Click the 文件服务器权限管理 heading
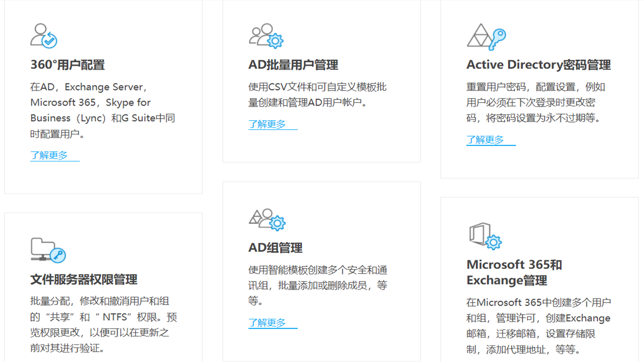644x362 pixels. [x=84, y=280]
